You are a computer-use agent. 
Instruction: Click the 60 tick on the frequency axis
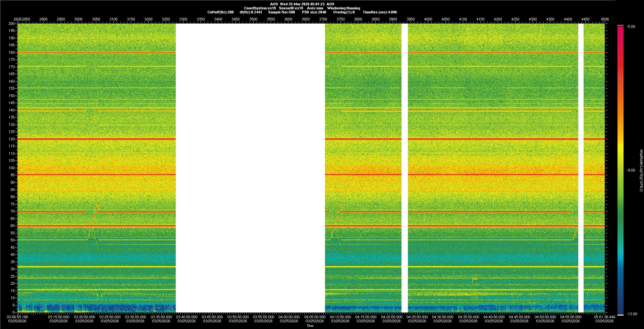pyautogui.click(x=12, y=226)
